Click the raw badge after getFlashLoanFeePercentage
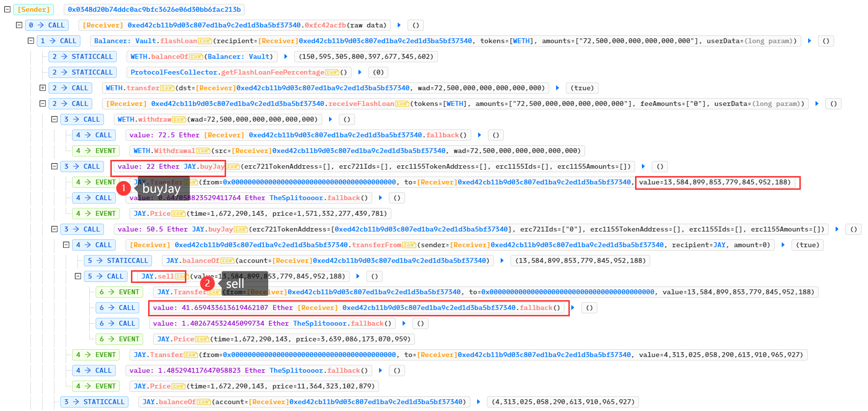The image size is (868, 411). 332,73
